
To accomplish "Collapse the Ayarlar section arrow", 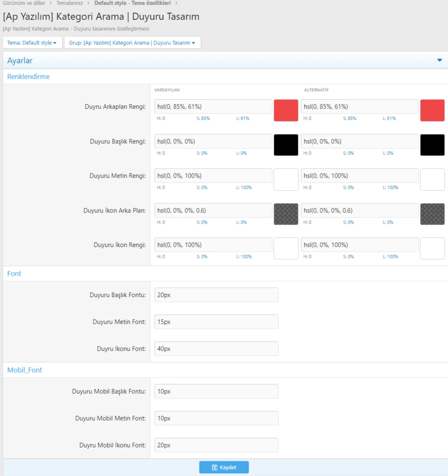I will click(439, 60).
